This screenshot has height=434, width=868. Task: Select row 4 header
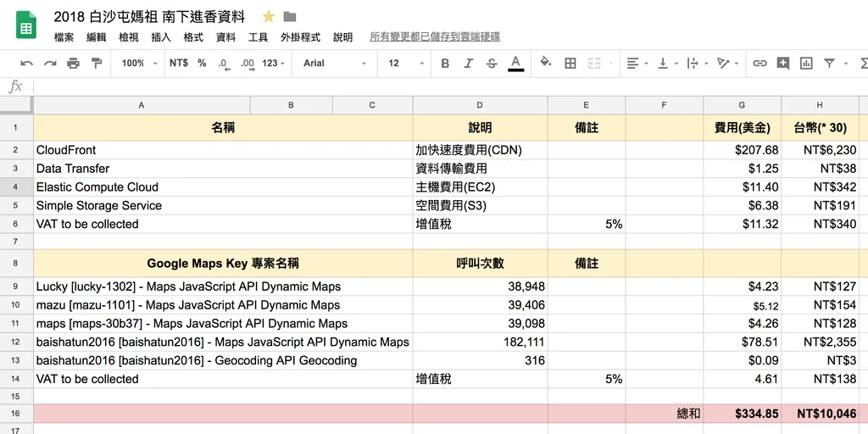click(16, 187)
